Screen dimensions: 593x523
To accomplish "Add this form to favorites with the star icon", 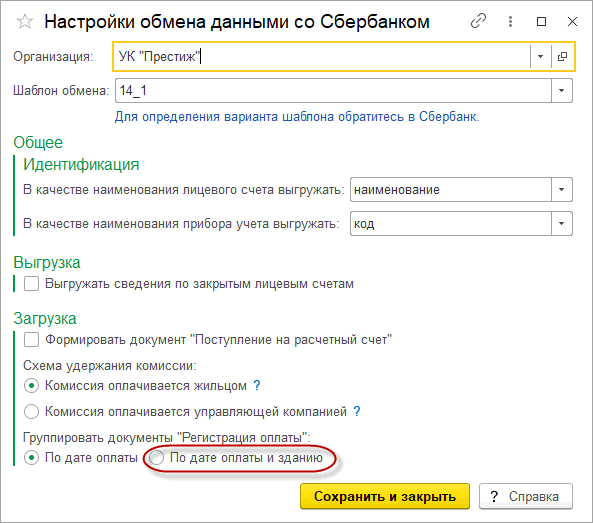I will click(x=25, y=22).
